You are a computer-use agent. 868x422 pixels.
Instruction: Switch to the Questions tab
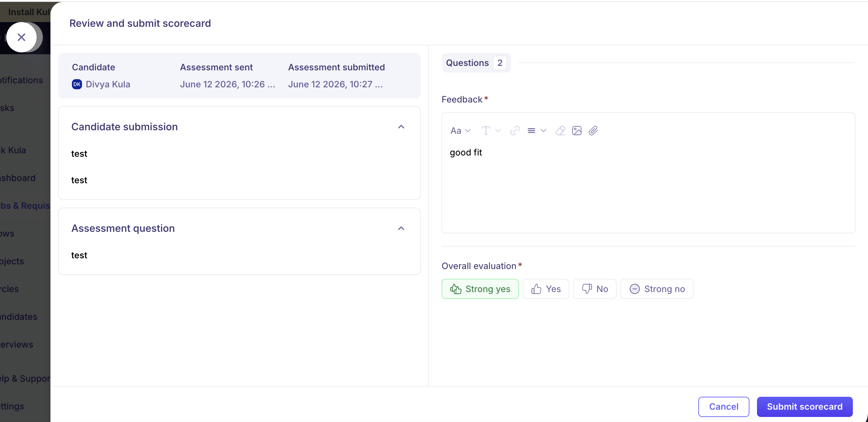coord(476,63)
